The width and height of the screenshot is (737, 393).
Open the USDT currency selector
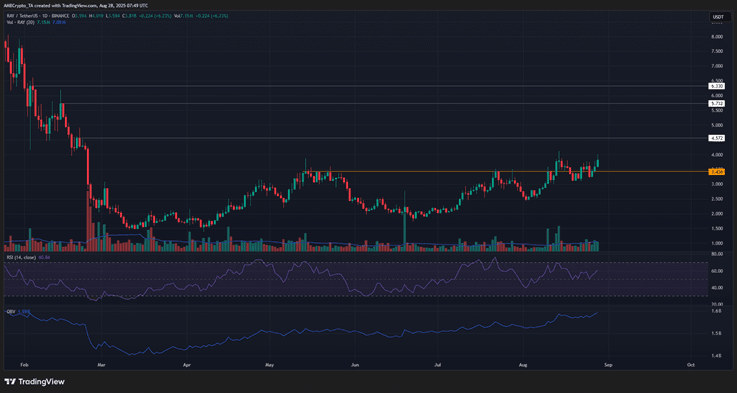click(x=717, y=17)
